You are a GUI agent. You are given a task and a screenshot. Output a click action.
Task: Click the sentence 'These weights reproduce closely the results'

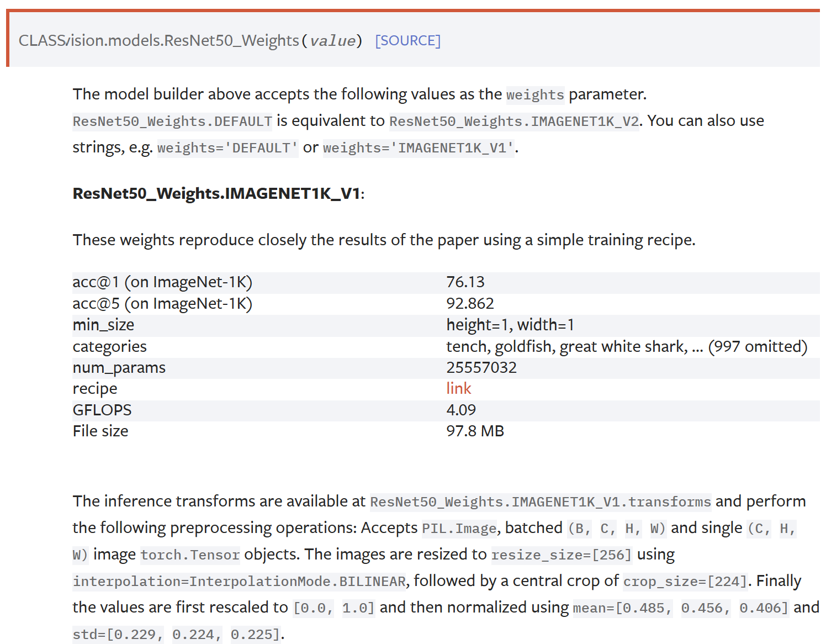[x=230, y=240]
